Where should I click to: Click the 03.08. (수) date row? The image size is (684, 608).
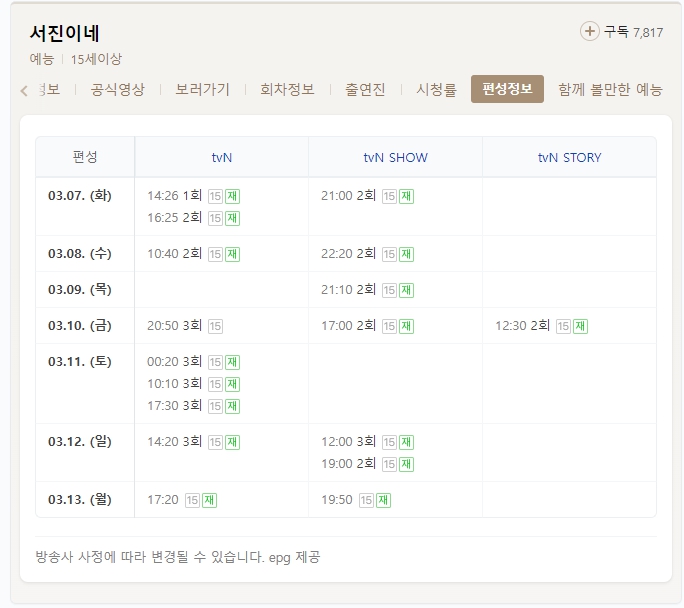click(80, 253)
